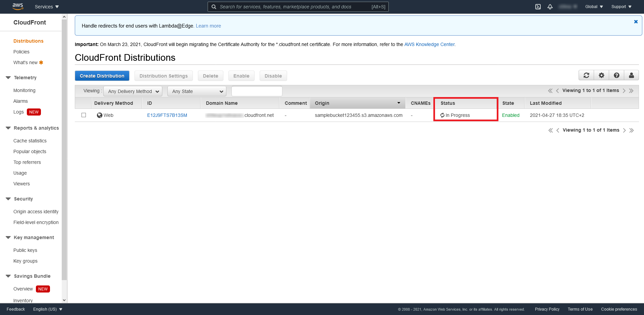Click the NEW badge next to Logs

coord(34,112)
